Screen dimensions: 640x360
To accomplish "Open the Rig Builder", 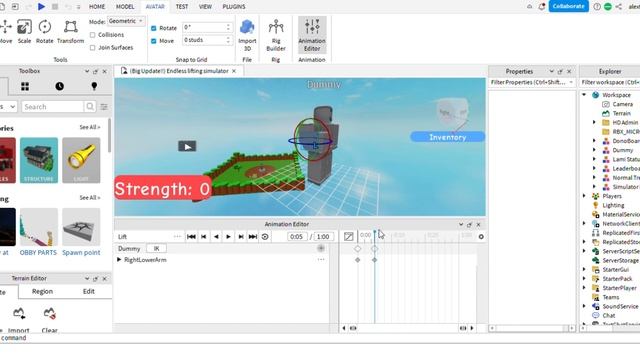I will click(276, 35).
